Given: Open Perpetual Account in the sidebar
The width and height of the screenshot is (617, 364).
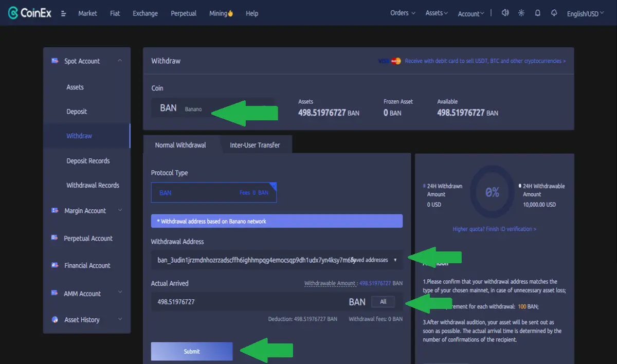Looking at the screenshot, I should 88,238.
